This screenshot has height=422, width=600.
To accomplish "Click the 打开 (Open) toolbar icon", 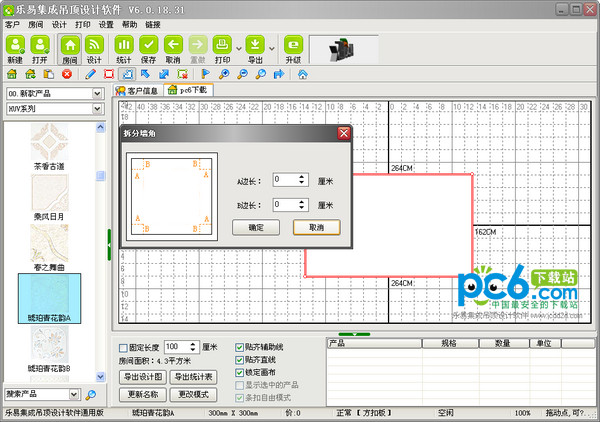I will (x=40, y=46).
